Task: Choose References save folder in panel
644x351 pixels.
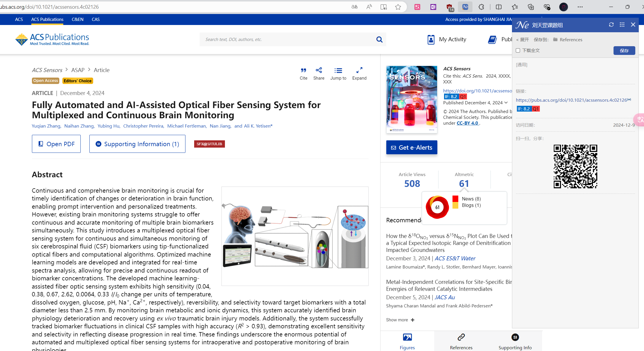Action: coord(568,40)
